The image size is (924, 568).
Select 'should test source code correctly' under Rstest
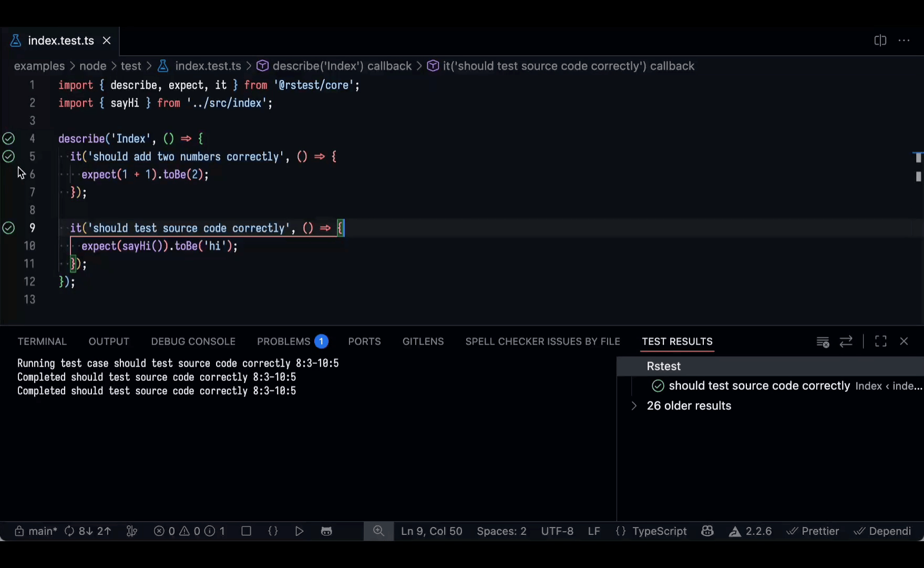click(759, 386)
